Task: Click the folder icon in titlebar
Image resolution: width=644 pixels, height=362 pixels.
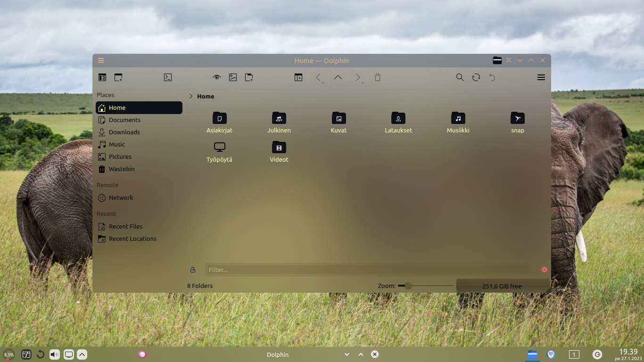Action: [497, 60]
